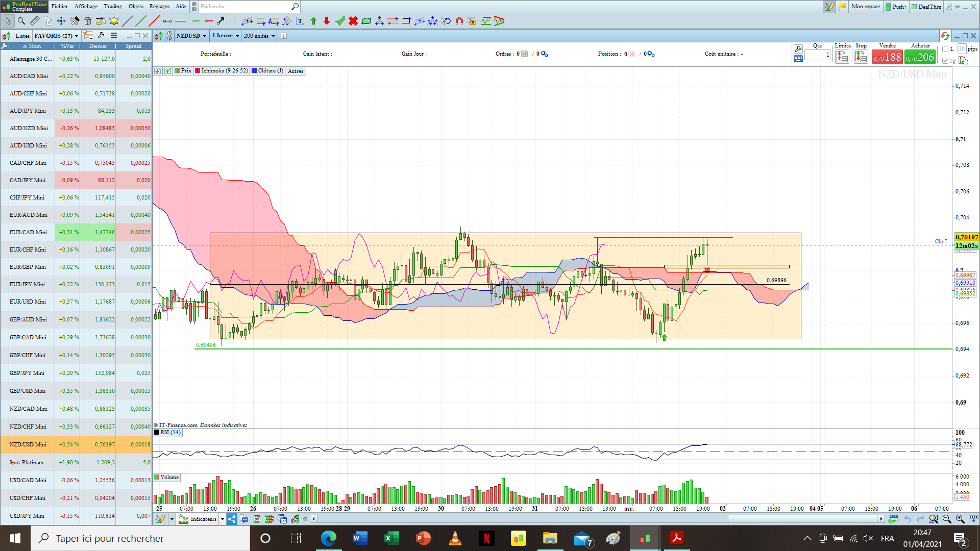Click the green Acheter price button

tap(920, 57)
